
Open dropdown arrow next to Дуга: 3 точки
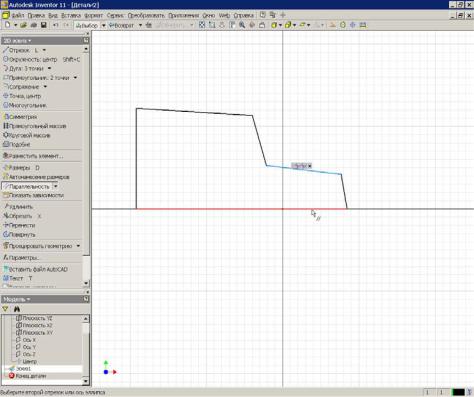point(49,68)
